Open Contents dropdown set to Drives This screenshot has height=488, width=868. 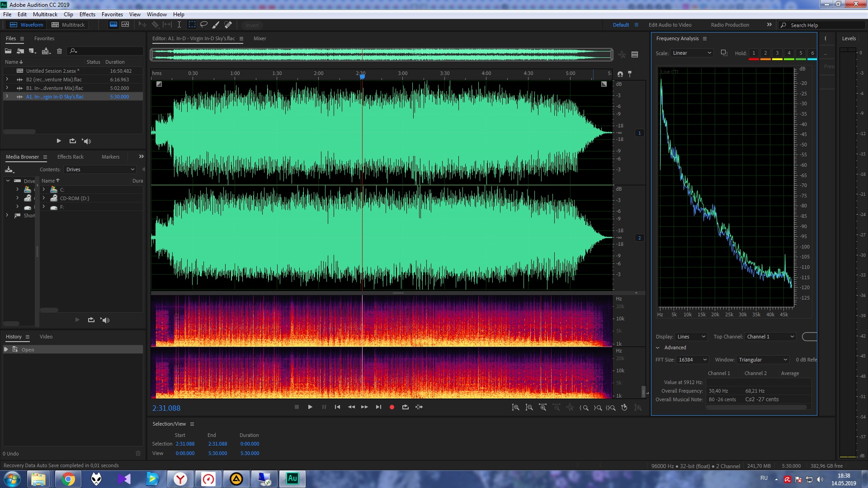(x=100, y=169)
